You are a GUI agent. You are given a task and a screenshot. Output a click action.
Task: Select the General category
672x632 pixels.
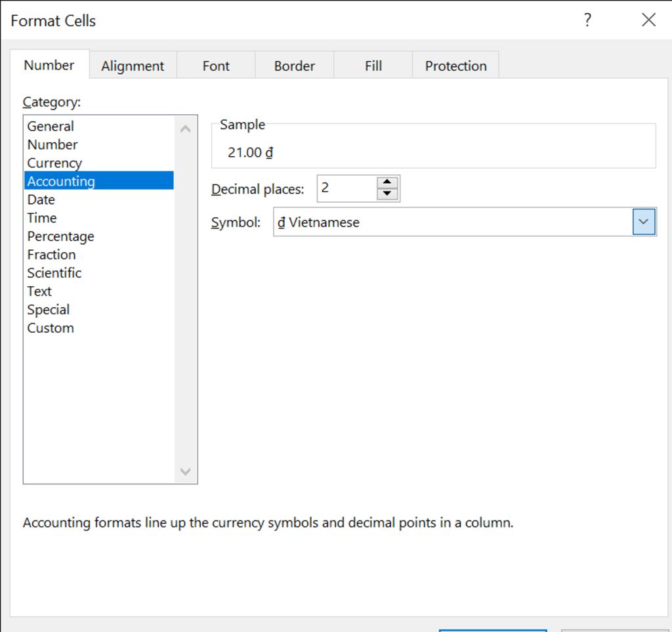pyautogui.click(x=51, y=127)
